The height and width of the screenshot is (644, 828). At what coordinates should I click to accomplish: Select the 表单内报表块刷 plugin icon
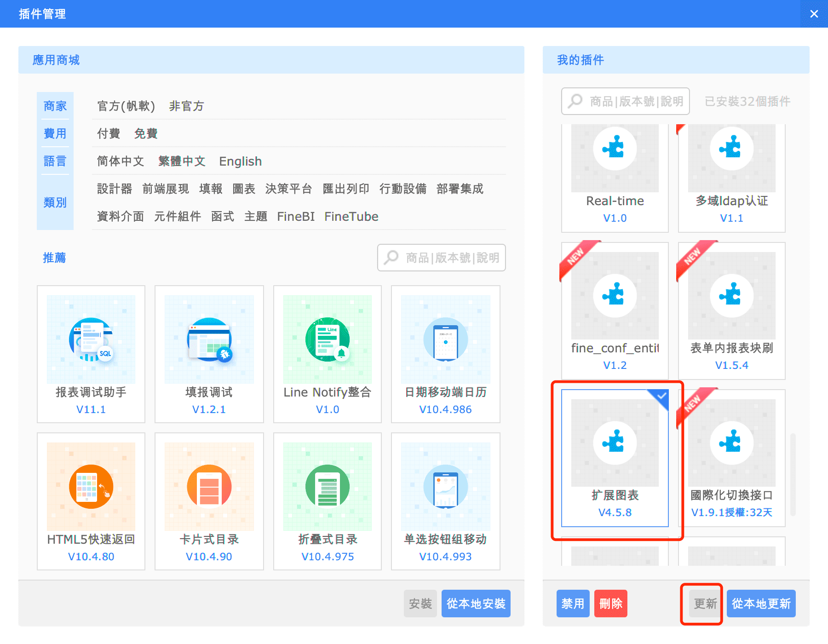pos(732,296)
